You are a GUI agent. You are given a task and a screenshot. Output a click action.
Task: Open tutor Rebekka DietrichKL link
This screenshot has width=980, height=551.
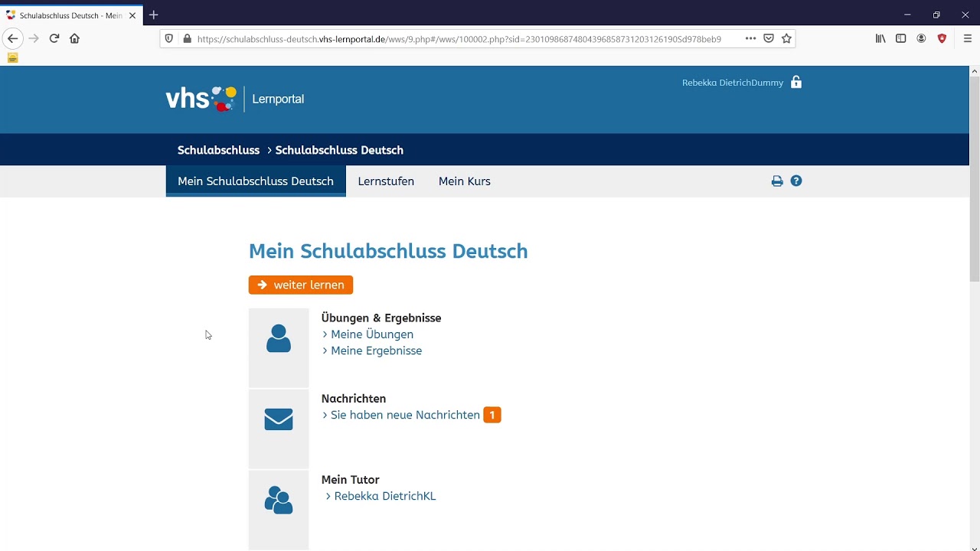click(x=385, y=496)
